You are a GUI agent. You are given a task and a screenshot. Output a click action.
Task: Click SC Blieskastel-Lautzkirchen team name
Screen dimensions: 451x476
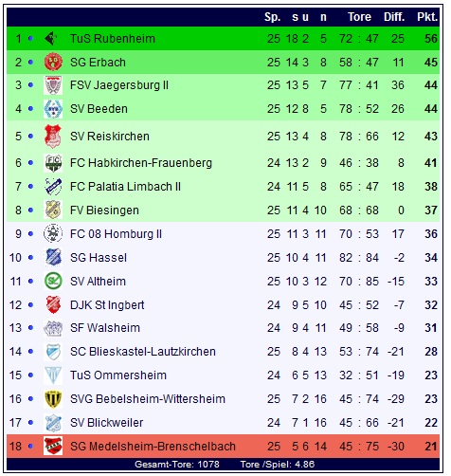[x=143, y=352]
